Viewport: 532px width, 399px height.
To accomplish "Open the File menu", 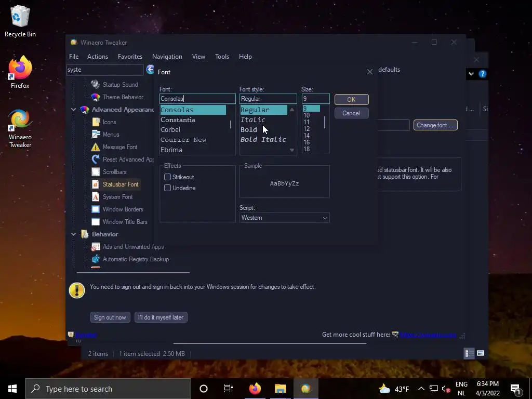I will (x=74, y=57).
